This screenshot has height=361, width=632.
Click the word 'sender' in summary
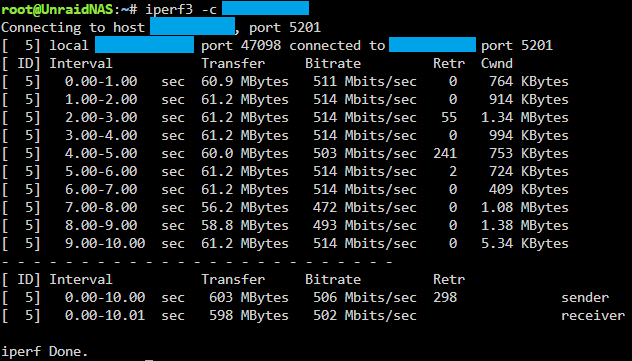[x=584, y=298]
